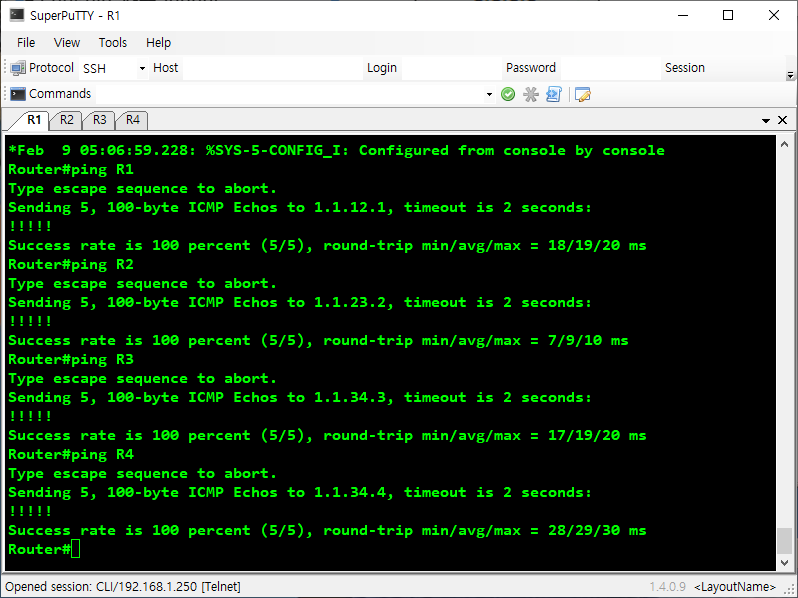
Task: Open the Tools menu
Action: 112,43
